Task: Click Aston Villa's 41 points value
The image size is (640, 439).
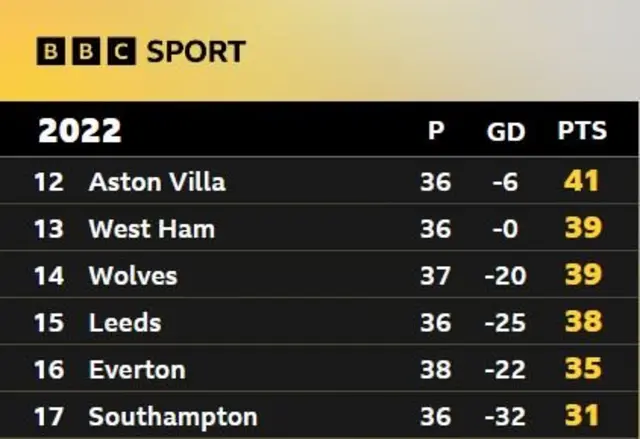Action: (582, 181)
